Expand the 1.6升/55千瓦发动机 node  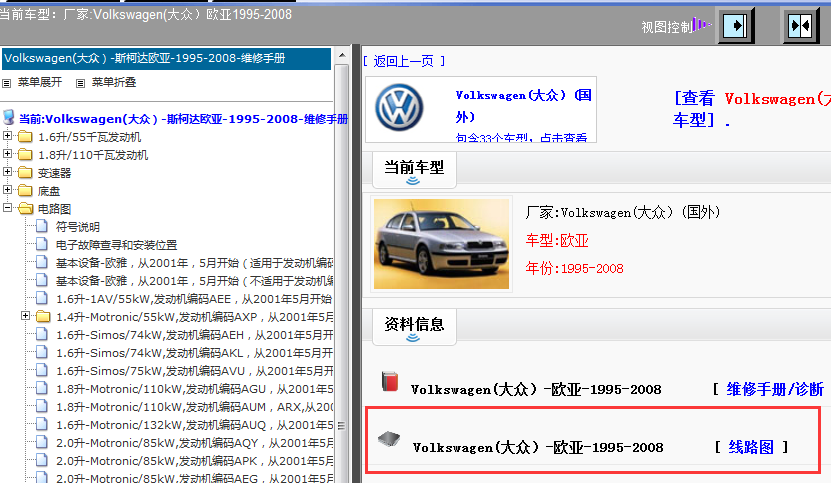pos(7,136)
